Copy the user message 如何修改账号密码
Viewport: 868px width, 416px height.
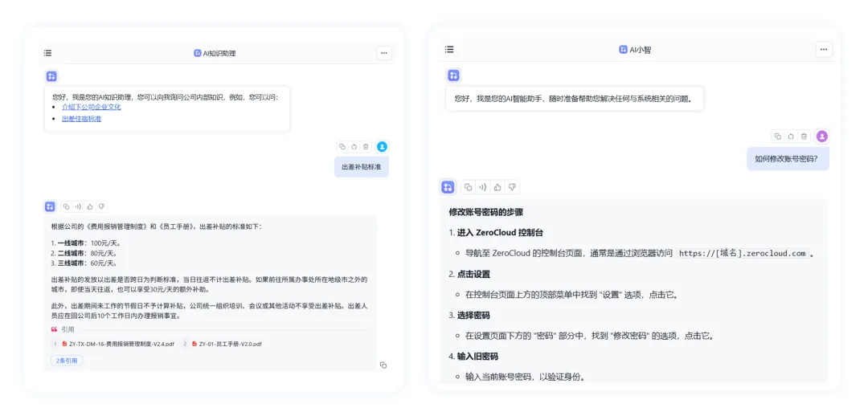778,136
